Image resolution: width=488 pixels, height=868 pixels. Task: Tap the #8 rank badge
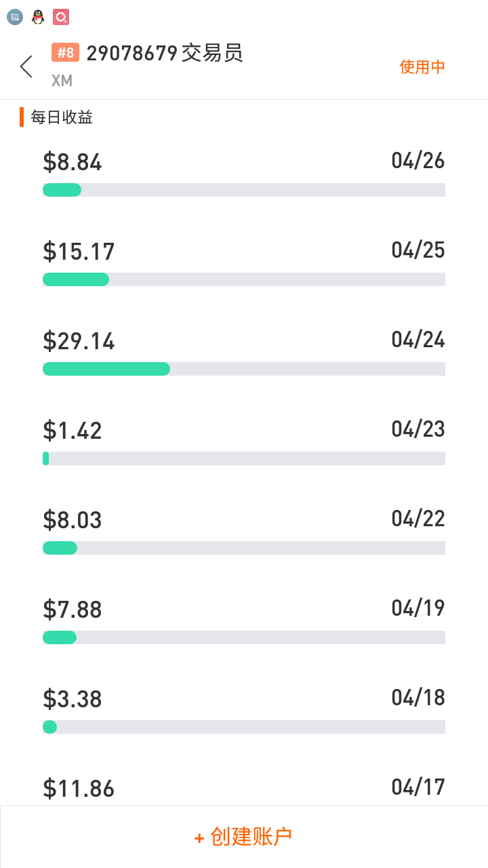[x=65, y=53]
